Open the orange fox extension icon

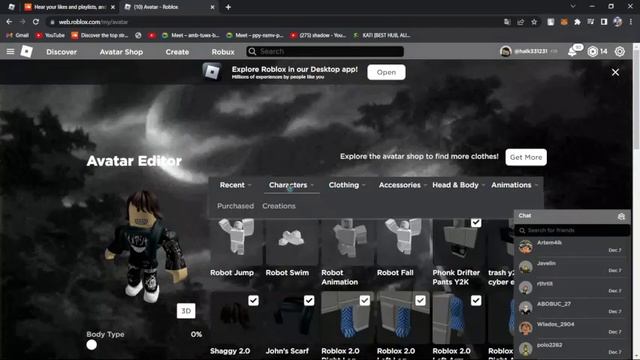point(564,22)
